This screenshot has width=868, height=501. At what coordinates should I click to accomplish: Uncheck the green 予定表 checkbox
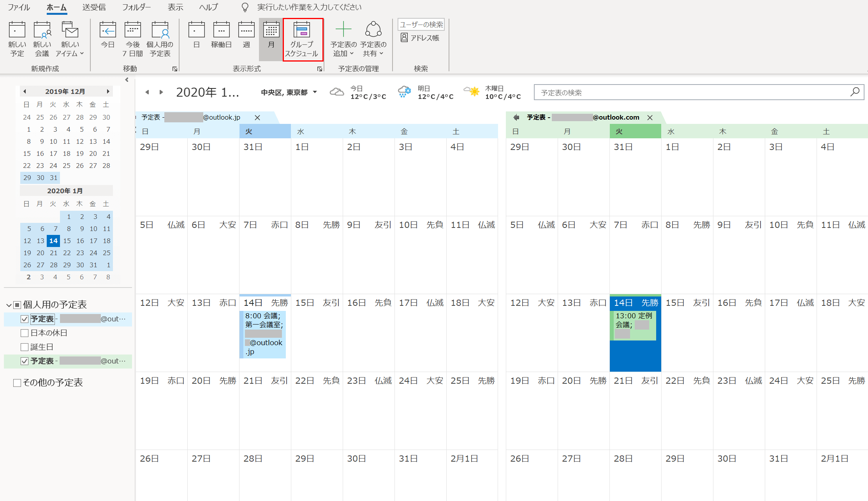[x=25, y=361]
